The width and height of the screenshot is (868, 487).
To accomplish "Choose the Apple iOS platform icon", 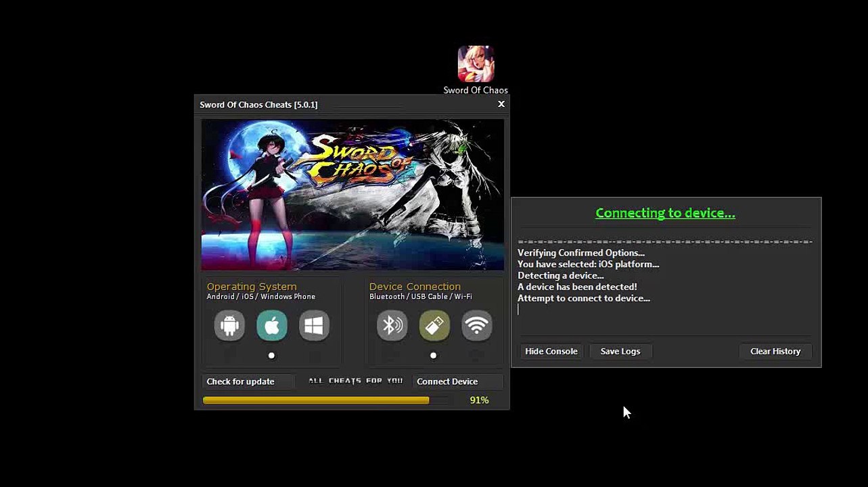I will coord(272,325).
